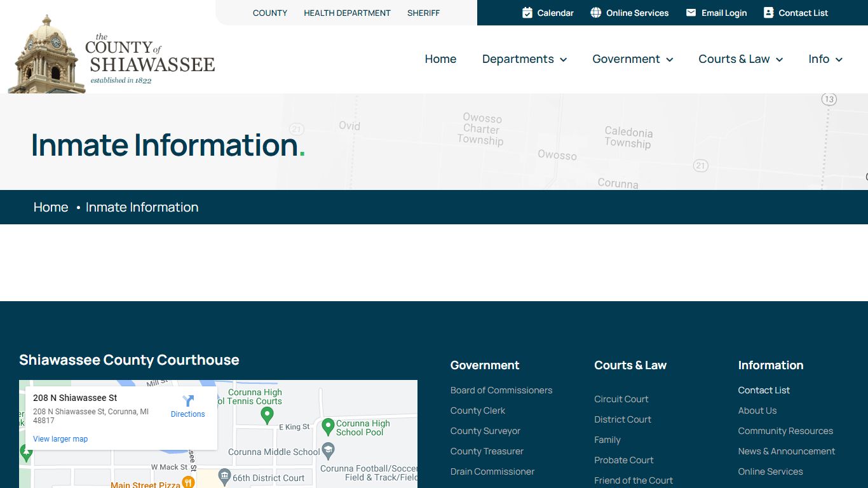This screenshot has width=868, height=488.
Task: Click View larger map link
Action: pos(60,439)
